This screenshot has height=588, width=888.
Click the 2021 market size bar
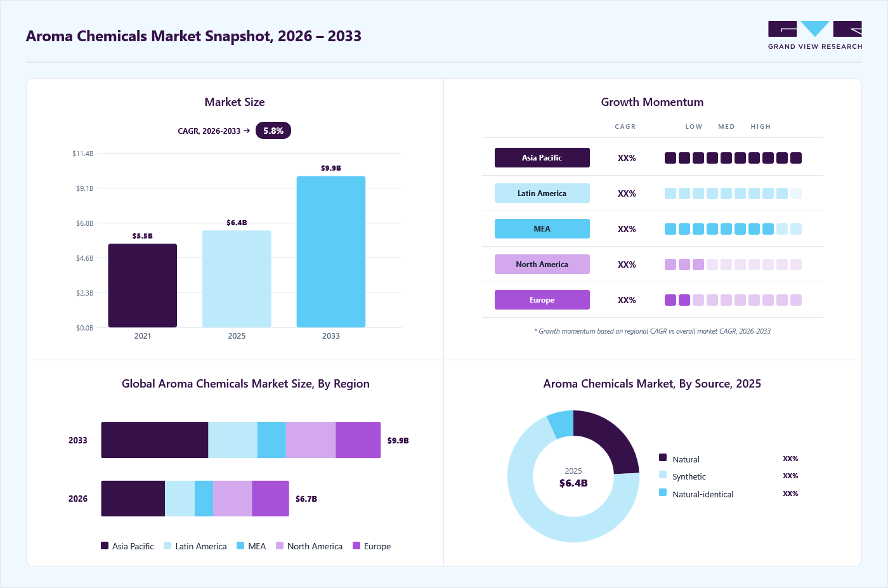coord(143,285)
